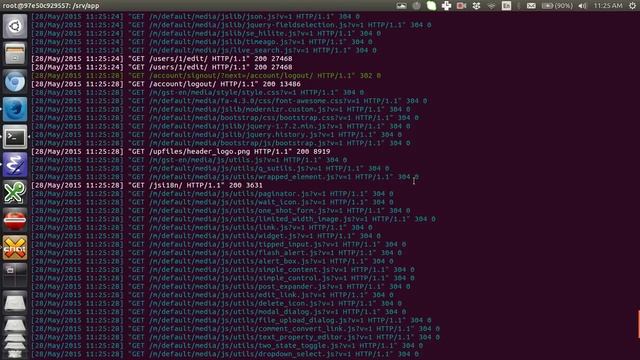Click the simple_content.js log line

[223, 270]
